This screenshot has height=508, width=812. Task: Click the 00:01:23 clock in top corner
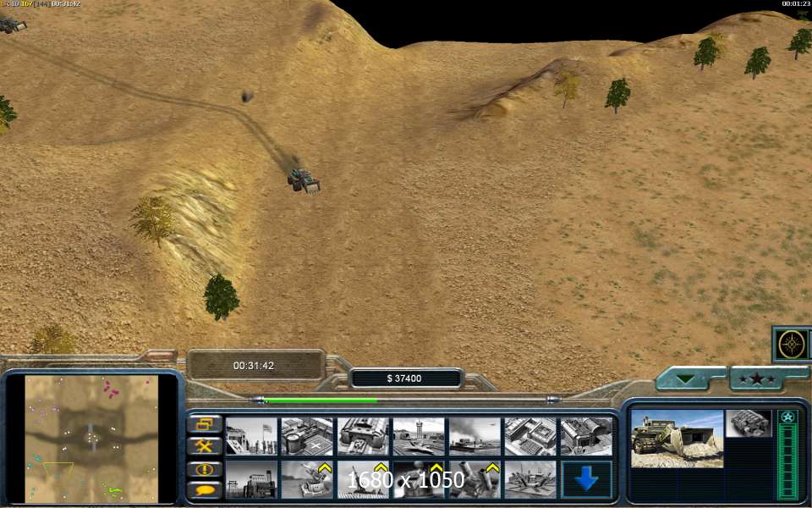click(x=795, y=3)
